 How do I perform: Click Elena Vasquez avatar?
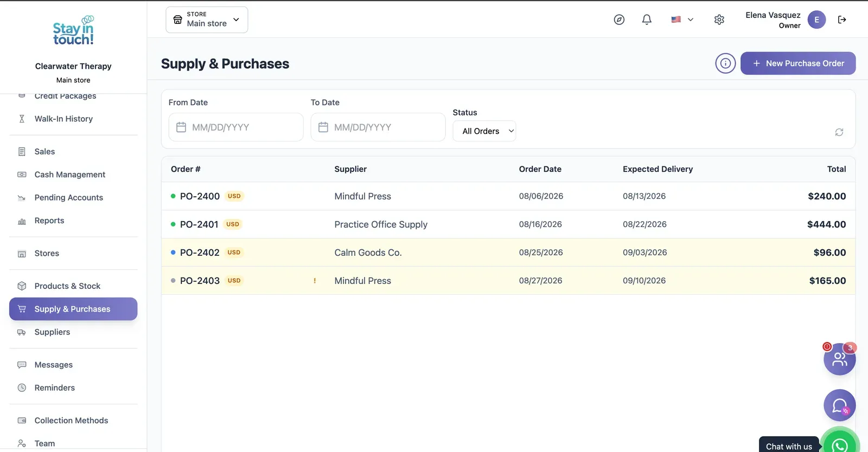coord(816,20)
